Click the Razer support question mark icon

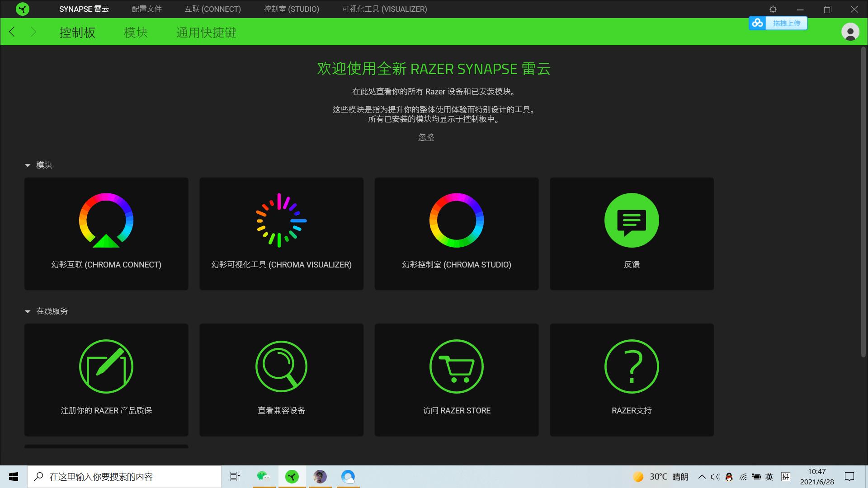pyautogui.click(x=632, y=366)
